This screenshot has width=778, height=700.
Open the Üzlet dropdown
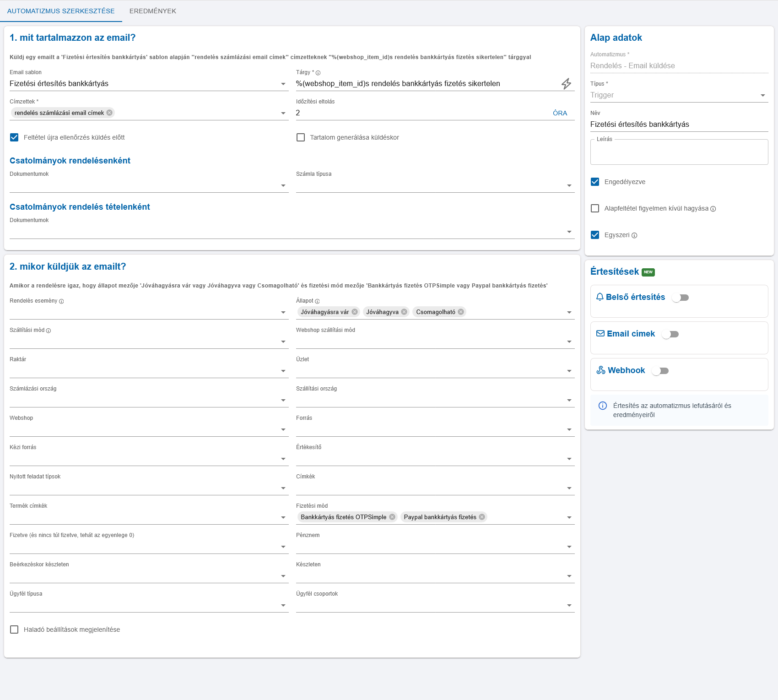(x=435, y=371)
